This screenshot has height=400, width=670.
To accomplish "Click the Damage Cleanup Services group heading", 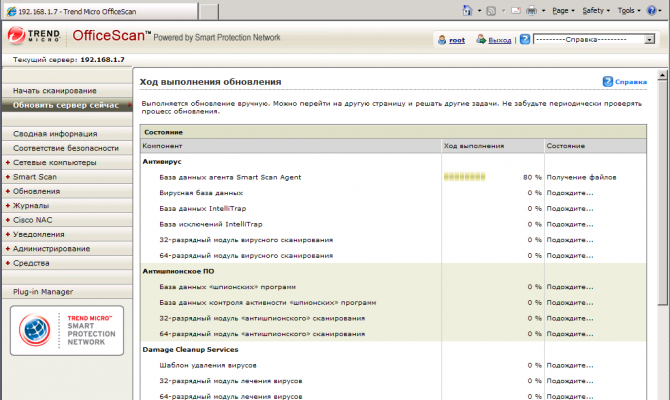I will pyautogui.click(x=190, y=349).
